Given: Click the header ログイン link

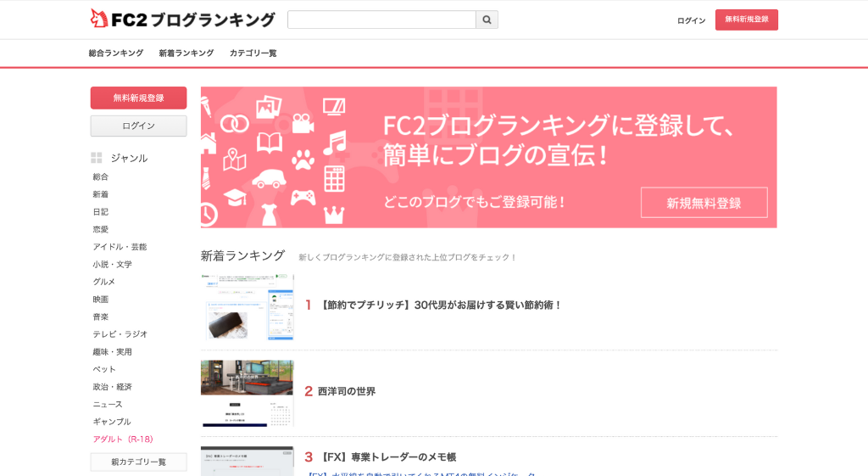Looking at the screenshot, I should point(692,20).
